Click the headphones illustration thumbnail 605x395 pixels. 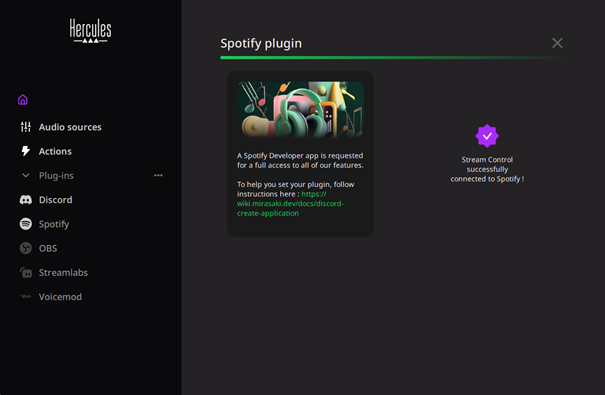tap(301, 110)
